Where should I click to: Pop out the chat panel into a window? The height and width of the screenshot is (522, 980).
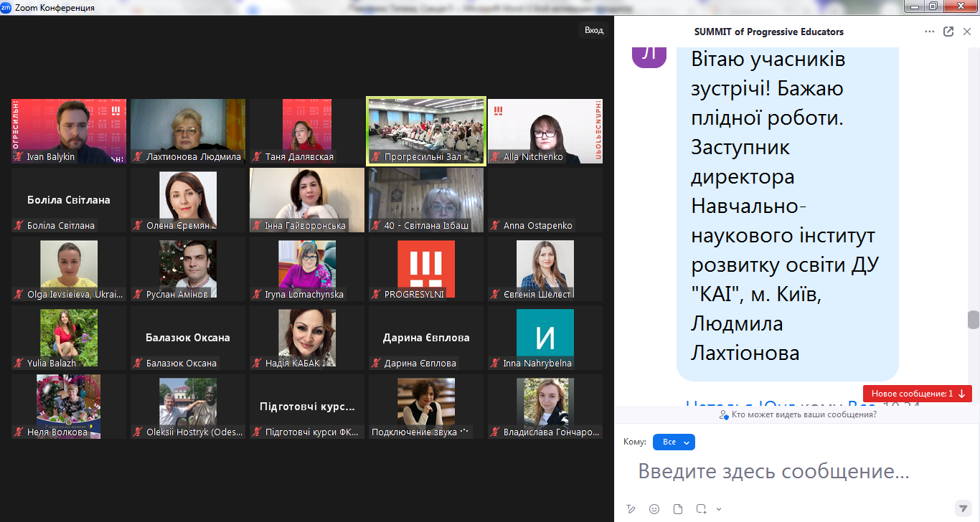click(x=948, y=32)
